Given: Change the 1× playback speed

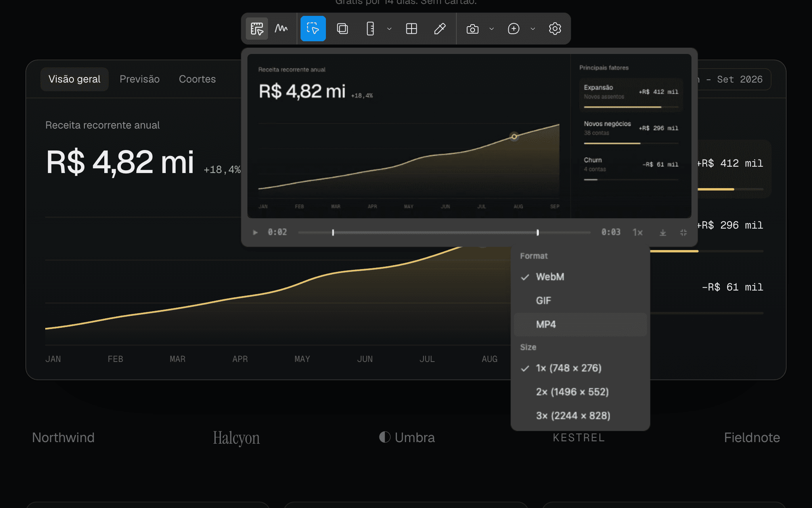Looking at the screenshot, I should [x=638, y=232].
